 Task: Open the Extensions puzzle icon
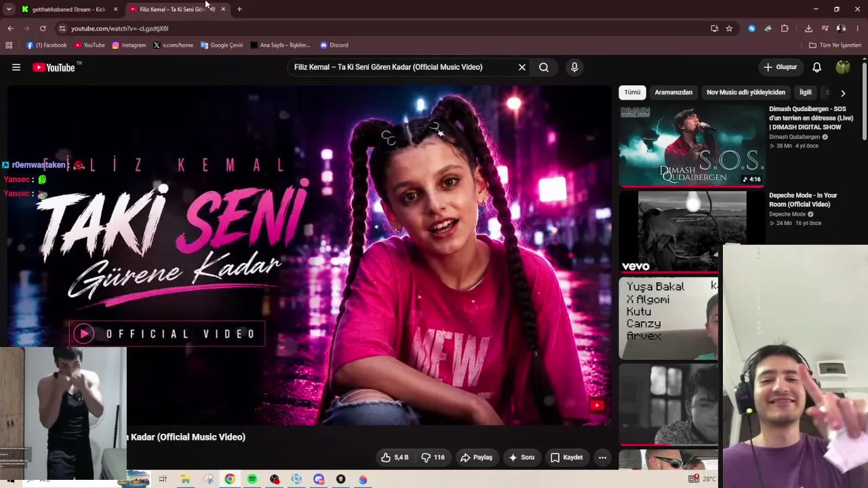pos(785,28)
